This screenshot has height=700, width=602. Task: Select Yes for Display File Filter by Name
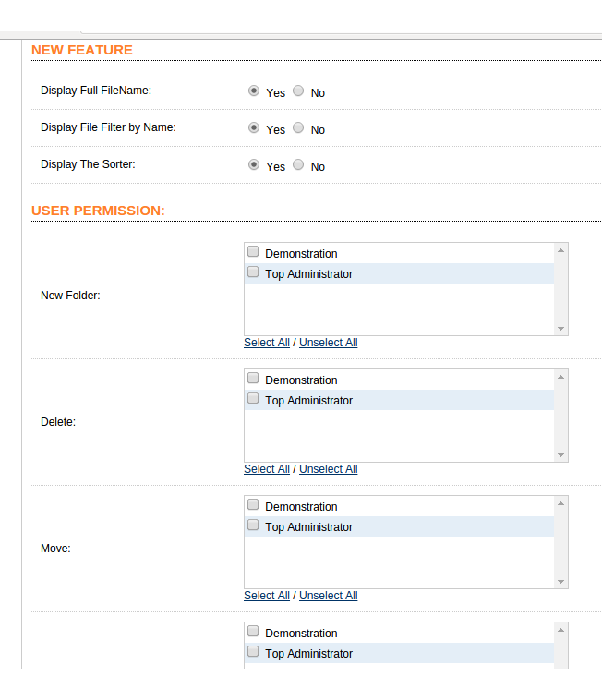click(254, 127)
